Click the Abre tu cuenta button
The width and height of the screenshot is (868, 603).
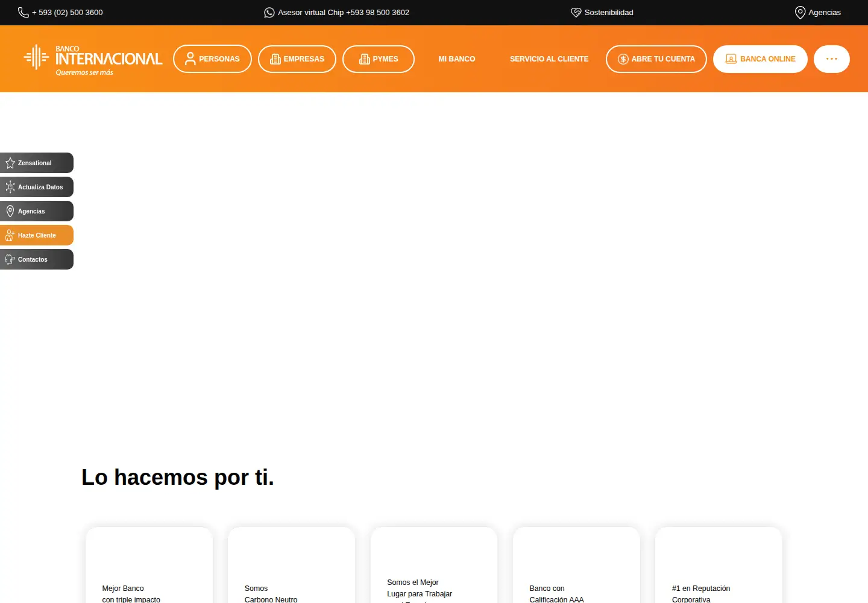(656, 59)
